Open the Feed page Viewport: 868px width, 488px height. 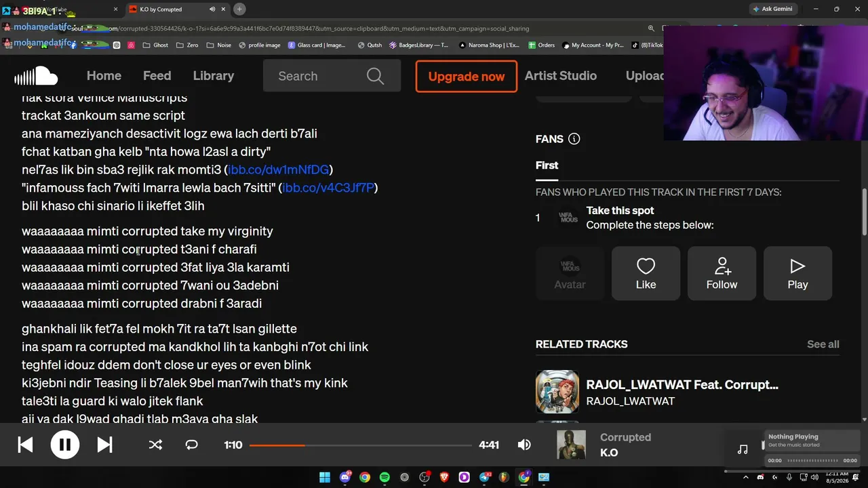(157, 76)
